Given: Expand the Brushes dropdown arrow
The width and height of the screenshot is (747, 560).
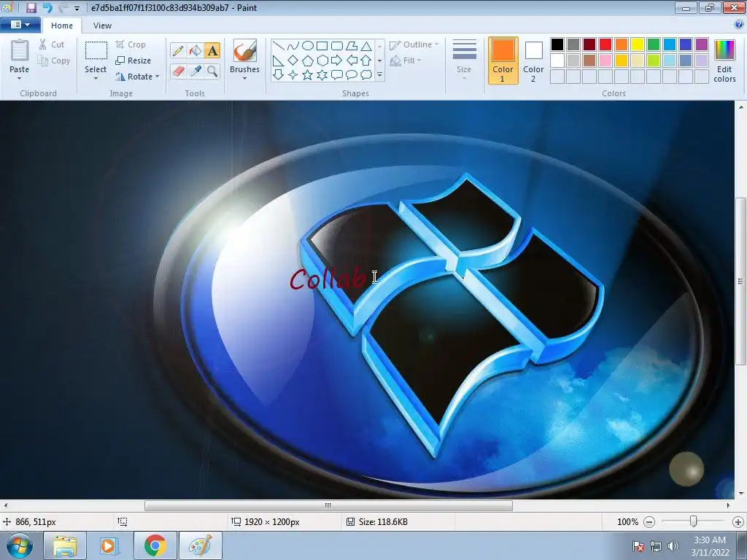Looking at the screenshot, I should (245, 79).
